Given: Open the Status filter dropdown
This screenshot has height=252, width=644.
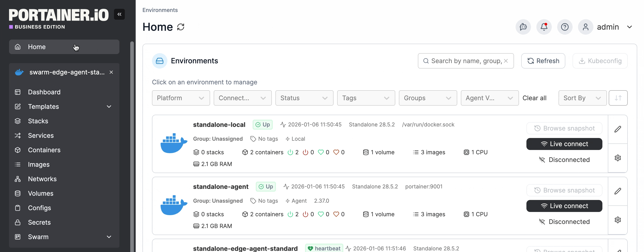Looking at the screenshot, I should click(304, 98).
